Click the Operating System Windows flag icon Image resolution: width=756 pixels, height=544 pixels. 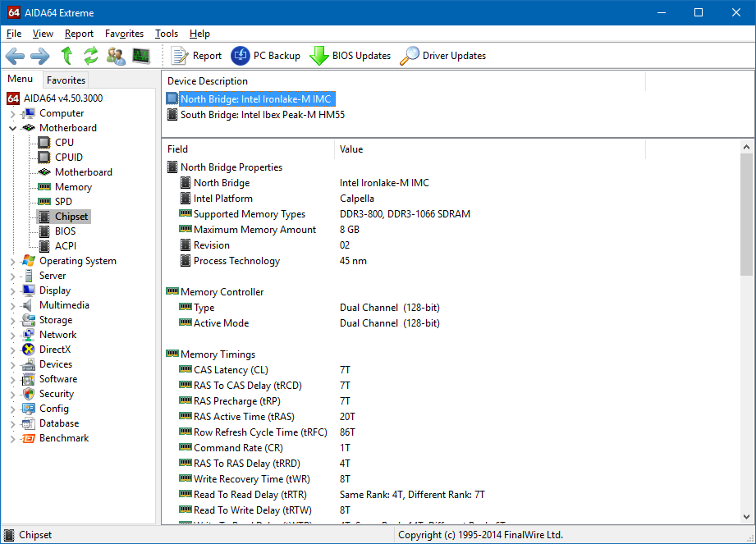[x=29, y=261]
